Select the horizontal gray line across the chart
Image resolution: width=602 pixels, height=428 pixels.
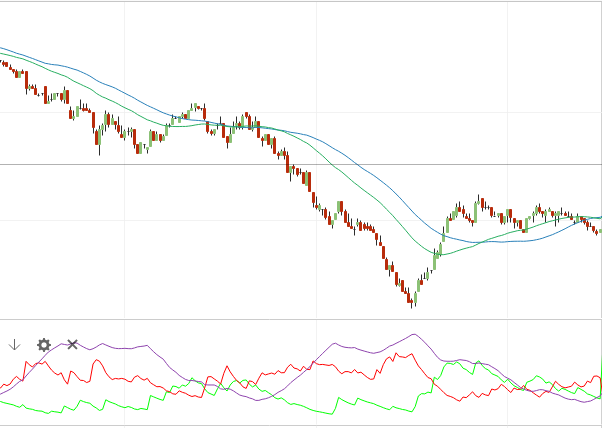click(x=500, y=164)
